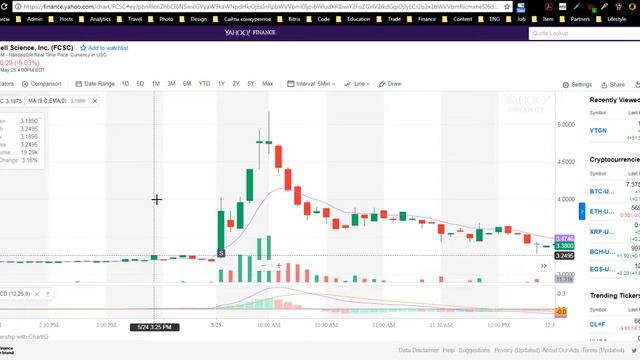
Task: Select the 2Y range
Action: [x=236, y=84]
